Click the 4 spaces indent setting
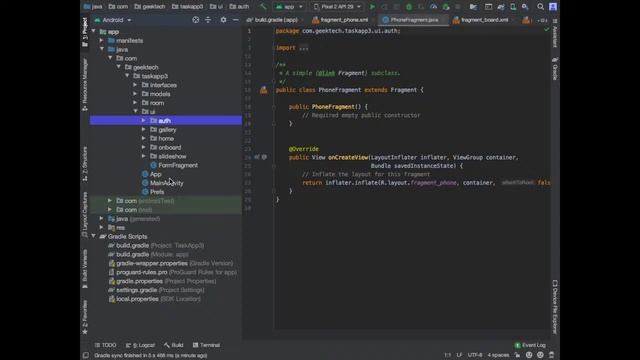Screen dimensions: 640x360 498,355
